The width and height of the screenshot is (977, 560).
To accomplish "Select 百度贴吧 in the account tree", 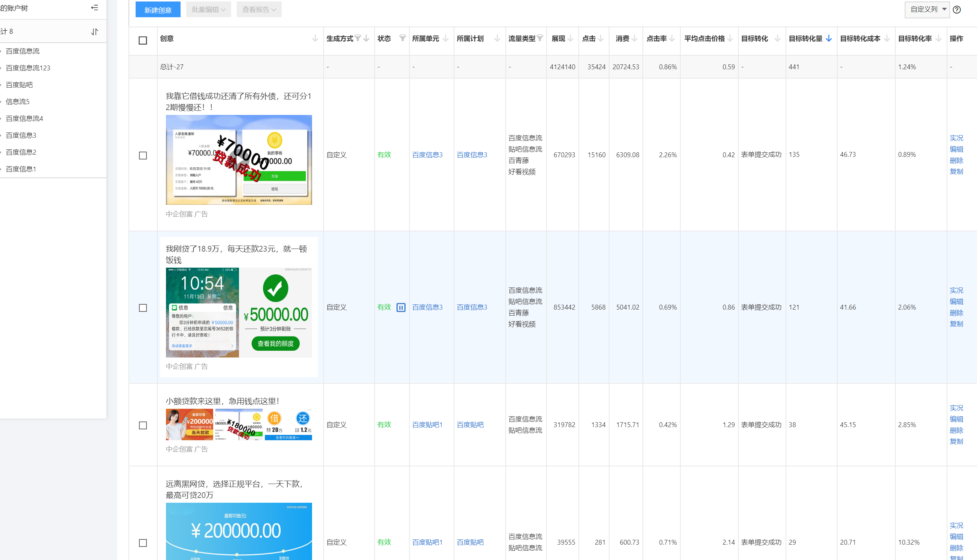I will pos(19,85).
